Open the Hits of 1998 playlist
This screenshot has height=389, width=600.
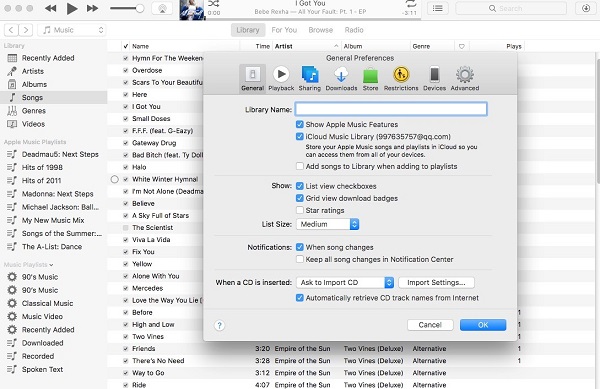[42, 168]
